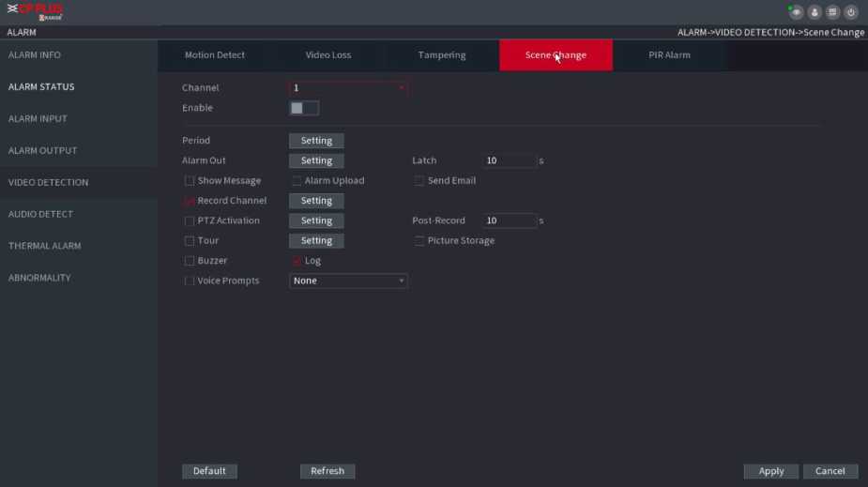The height and width of the screenshot is (487, 868).
Task: Click the Period Setting button
Action: 316,141
